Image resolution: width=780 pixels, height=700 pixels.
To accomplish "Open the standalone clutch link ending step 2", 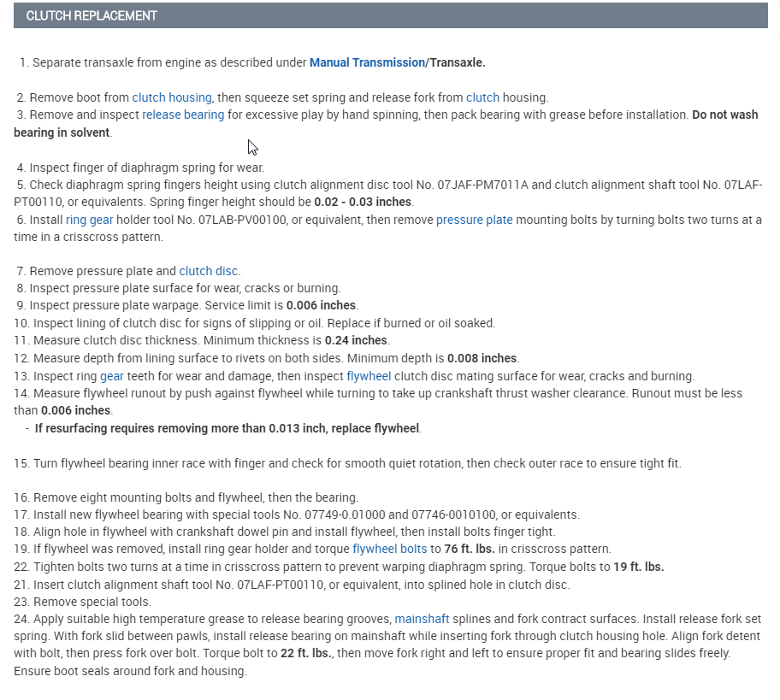I will pos(482,97).
